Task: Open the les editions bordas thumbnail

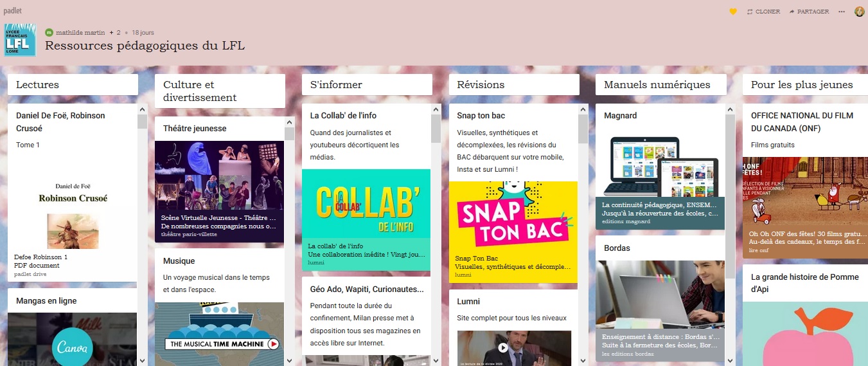Action: point(660,311)
